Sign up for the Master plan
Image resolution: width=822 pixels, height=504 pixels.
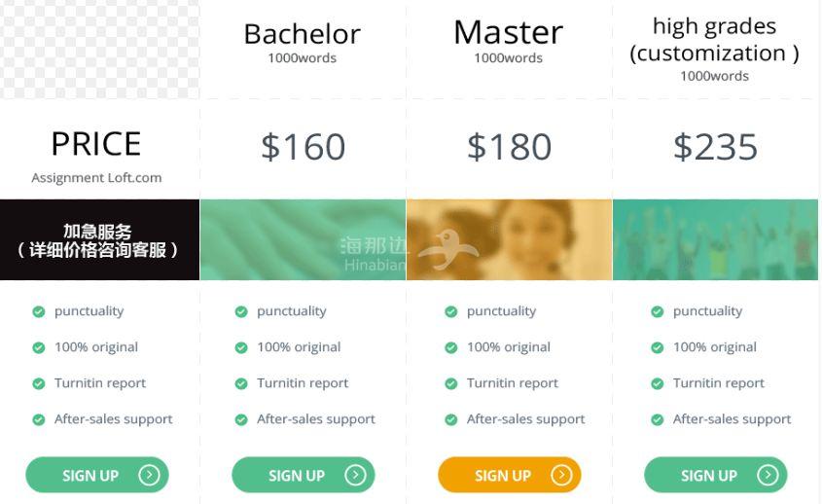[x=509, y=475]
